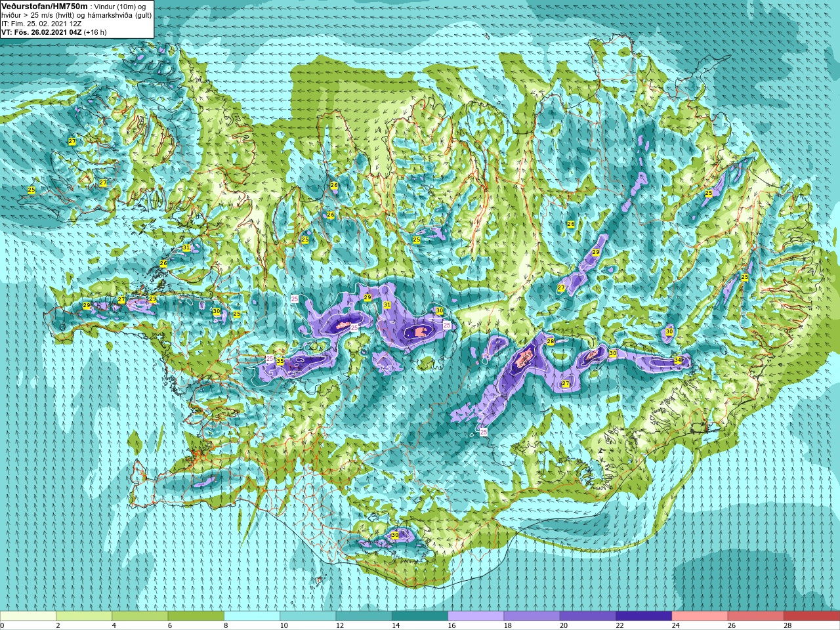Viewport: 840px width, 630px height.
Task: Pick the salmon 26–28 legend swatch
Action: click(755, 616)
